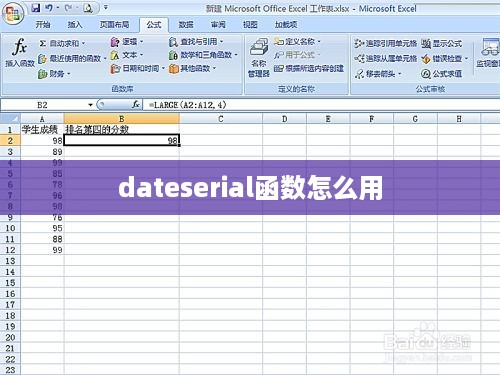500x375 pixels.
Task: Switch to the 页面布局 tab
Action: click(114, 25)
